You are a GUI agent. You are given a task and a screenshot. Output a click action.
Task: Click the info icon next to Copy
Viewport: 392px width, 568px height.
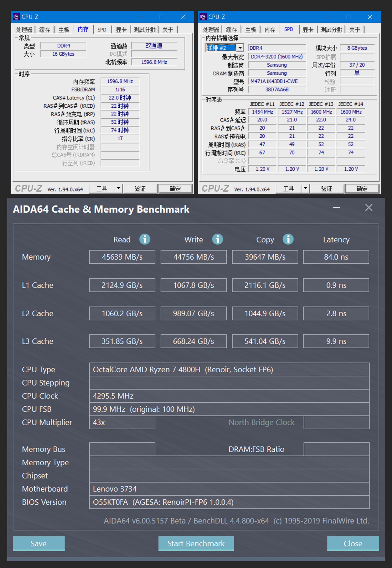[288, 239]
